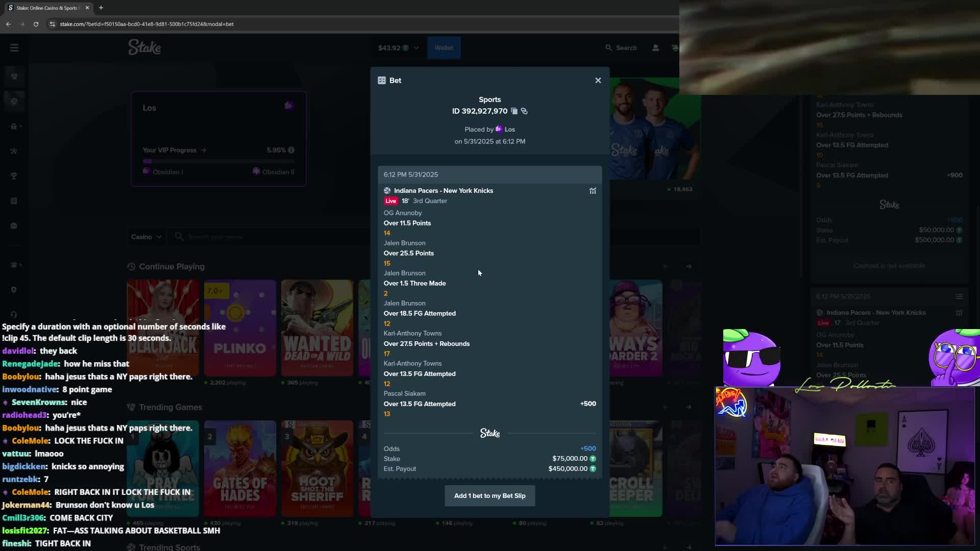View site information icon in address bar
This screenshot has width=980, height=551.
pyautogui.click(x=52, y=24)
